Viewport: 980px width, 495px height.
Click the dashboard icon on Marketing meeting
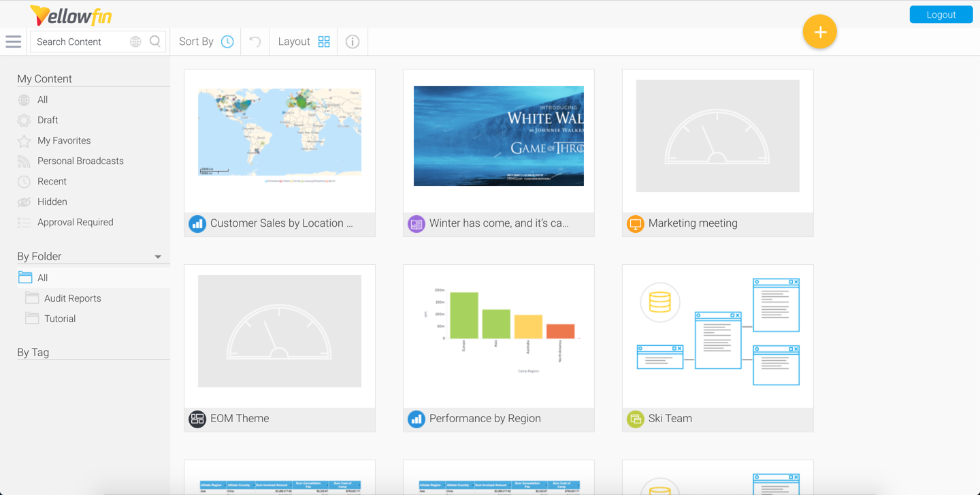pos(635,223)
